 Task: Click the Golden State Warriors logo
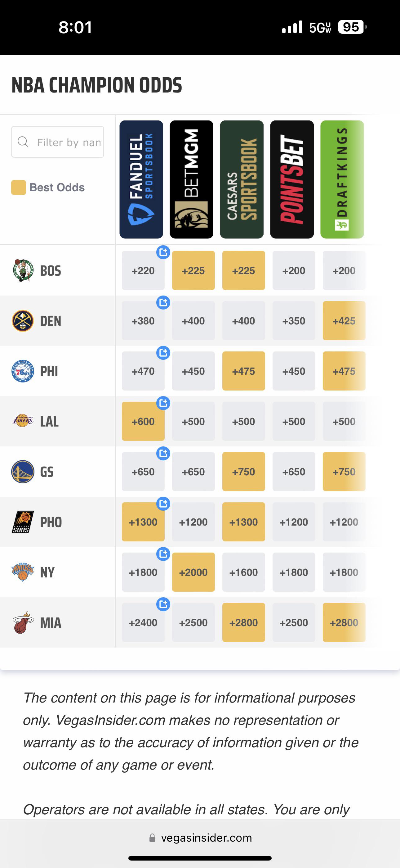[x=23, y=471]
